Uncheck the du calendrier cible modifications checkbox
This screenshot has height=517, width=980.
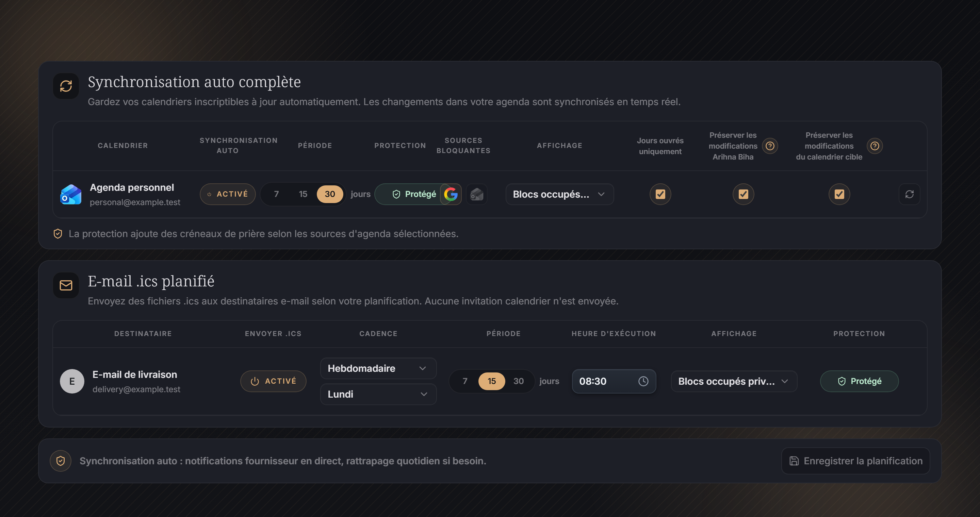[x=839, y=194]
